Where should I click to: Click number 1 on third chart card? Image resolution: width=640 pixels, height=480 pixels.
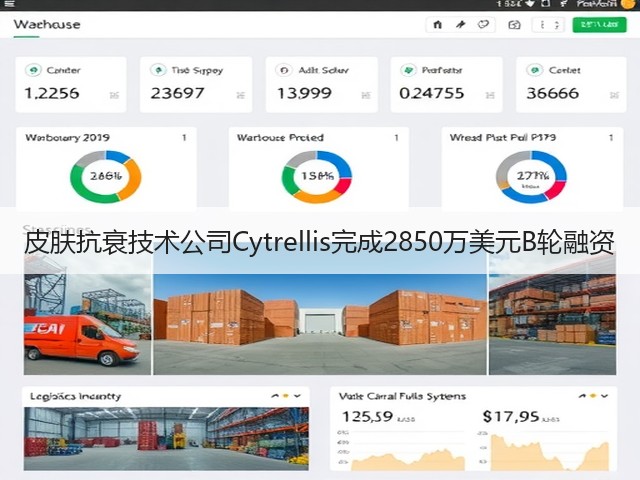click(x=611, y=138)
